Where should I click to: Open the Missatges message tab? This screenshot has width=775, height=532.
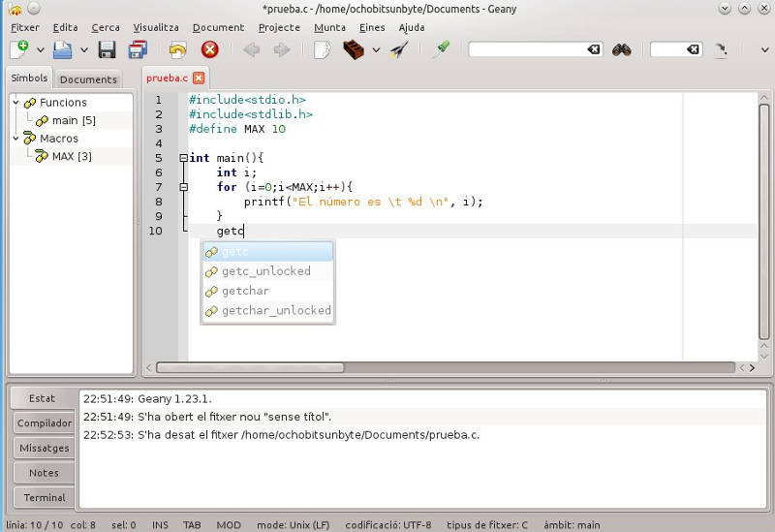pos(45,448)
